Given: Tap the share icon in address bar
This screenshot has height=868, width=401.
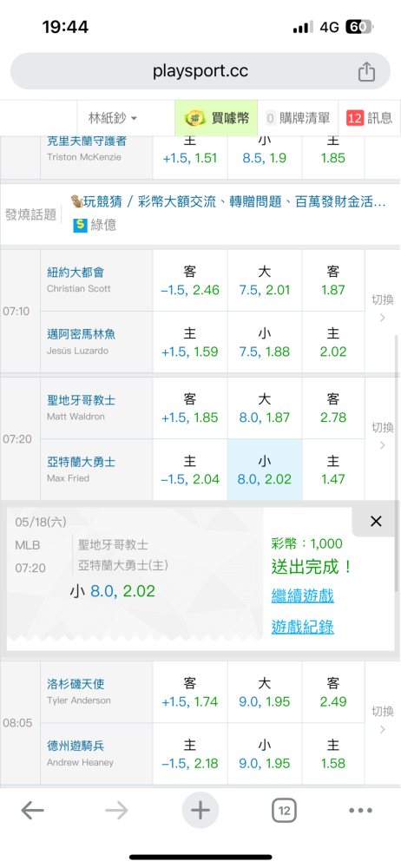Looking at the screenshot, I should [x=366, y=71].
